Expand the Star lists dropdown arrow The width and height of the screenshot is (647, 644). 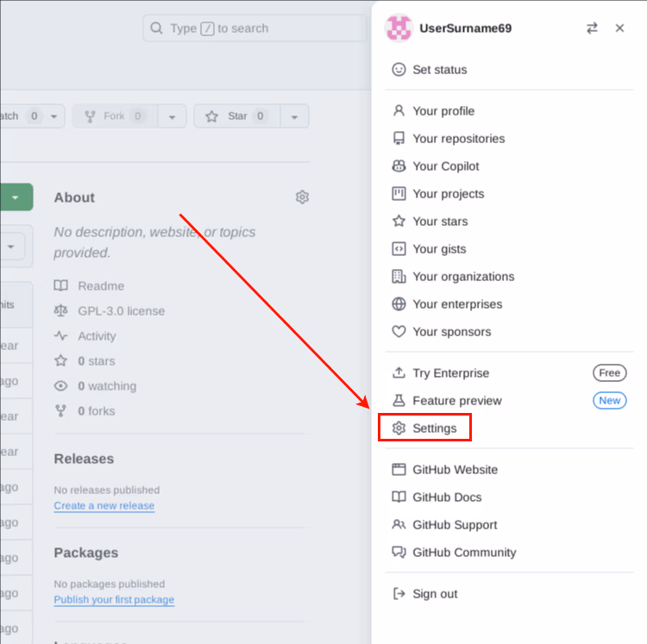(294, 116)
